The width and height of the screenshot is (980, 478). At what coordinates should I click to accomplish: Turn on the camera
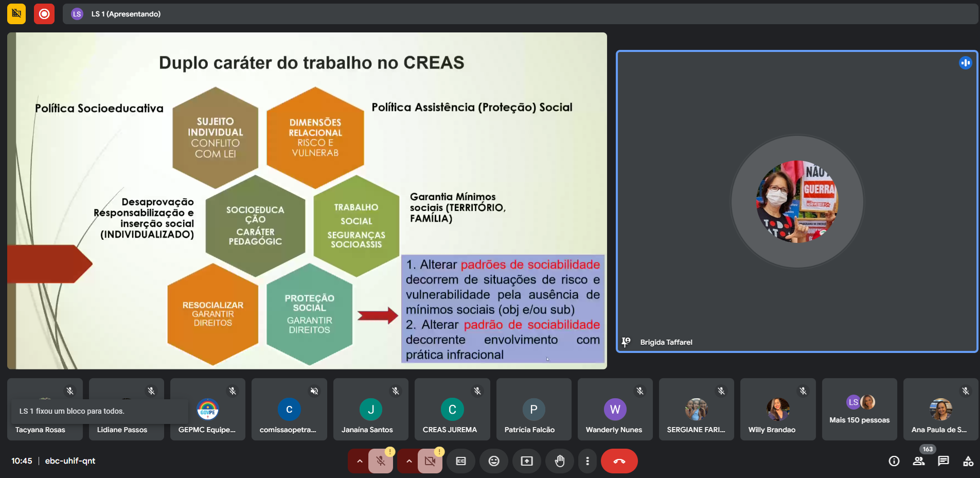[x=430, y=461]
